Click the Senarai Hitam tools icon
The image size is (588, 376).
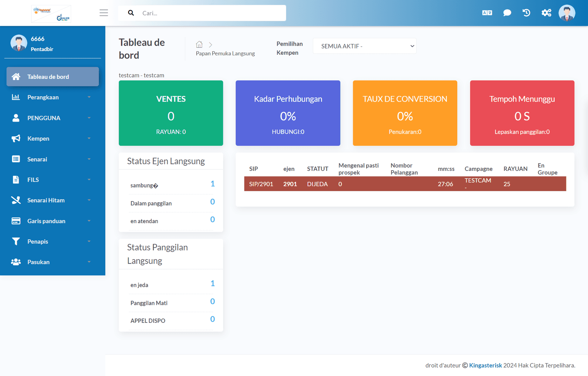click(x=16, y=200)
